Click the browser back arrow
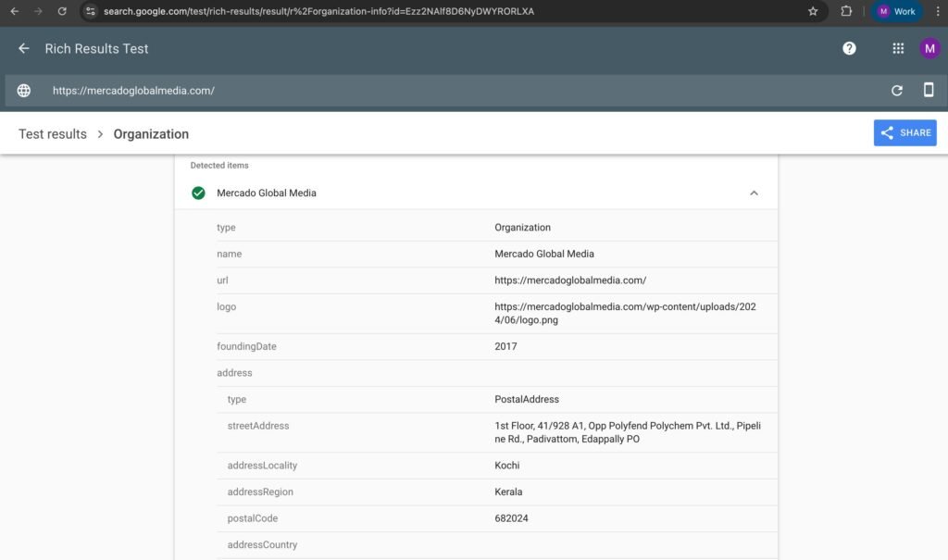Image resolution: width=948 pixels, height=560 pixels. [x=15, y=11]
